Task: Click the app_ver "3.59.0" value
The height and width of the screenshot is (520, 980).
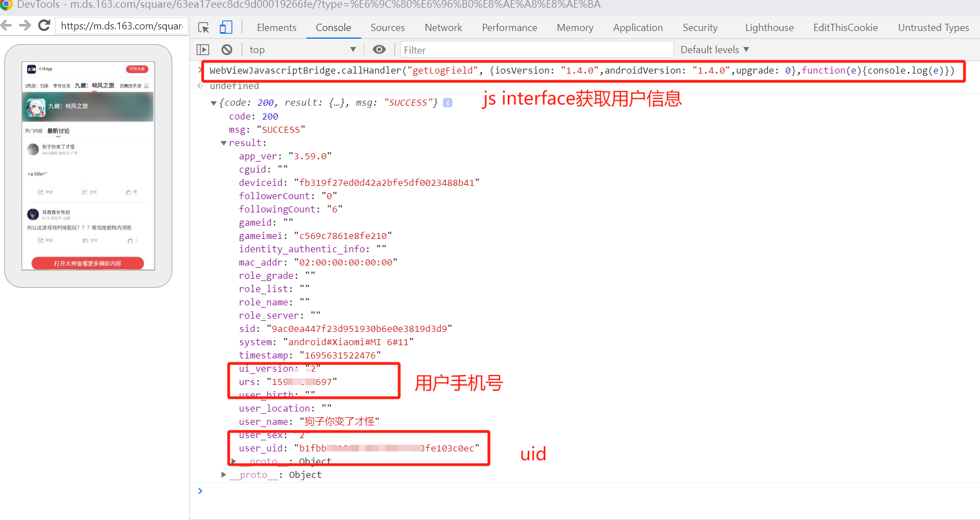Action: tap(310, 156)
